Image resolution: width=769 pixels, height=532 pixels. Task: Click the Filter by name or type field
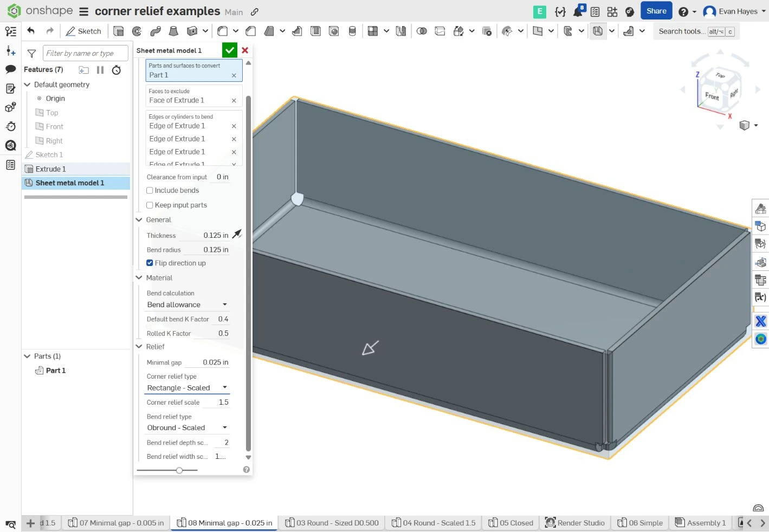click(x=86, y=53)
